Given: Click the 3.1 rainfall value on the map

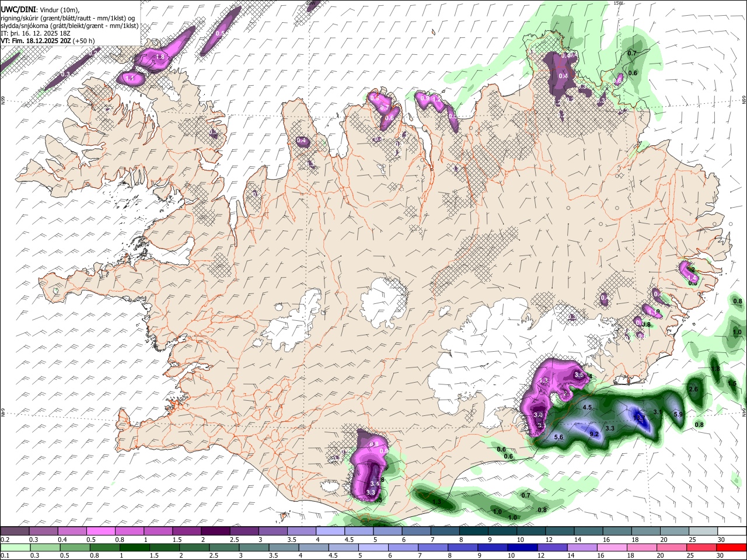Looking at the screenshot, I should tap(657, 412).
